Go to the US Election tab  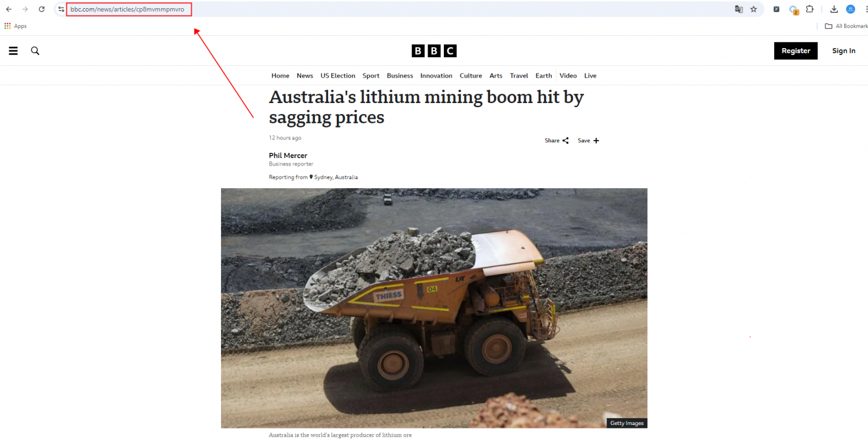[338, 76]
